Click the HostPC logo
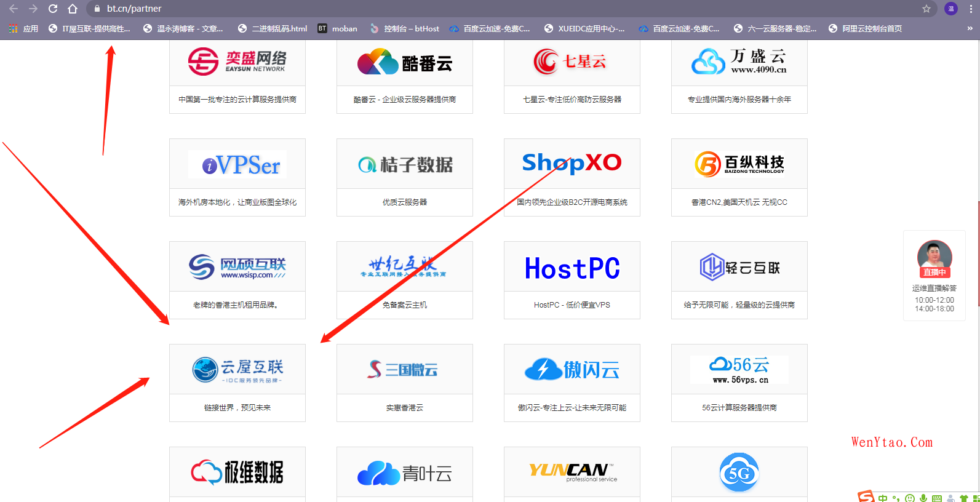The image size is (980, 502). [x=572, y=268]
